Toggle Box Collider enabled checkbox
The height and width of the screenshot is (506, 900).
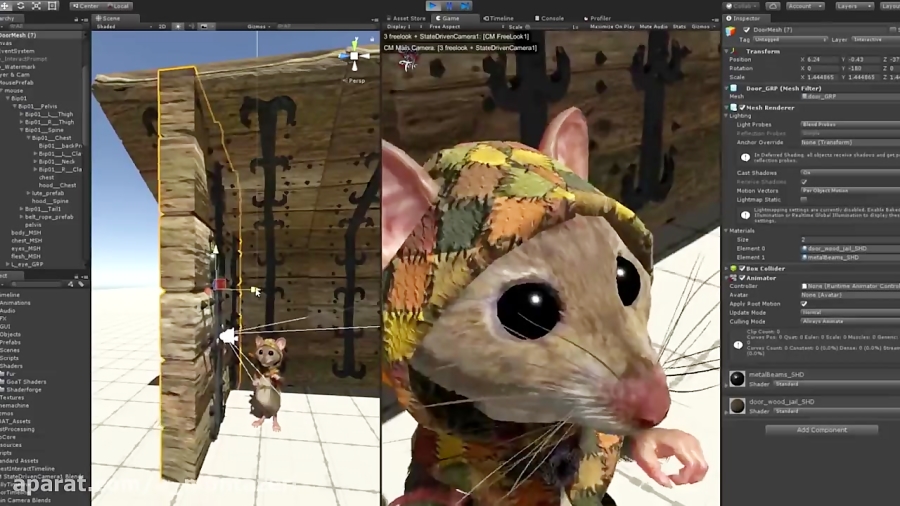pyautogui.click(x=742, y=268)
